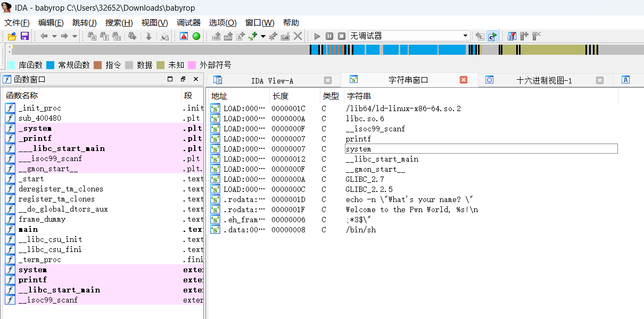Viewport: 644px width, 319px height.
Task: Select the /bin/sh string row
Action: click(413, 230)
